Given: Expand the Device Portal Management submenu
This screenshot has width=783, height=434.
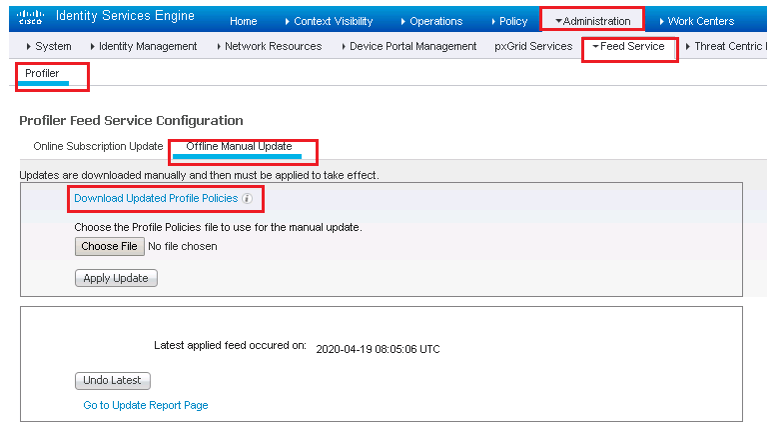Looking at the screenshot, I should 409,46.
